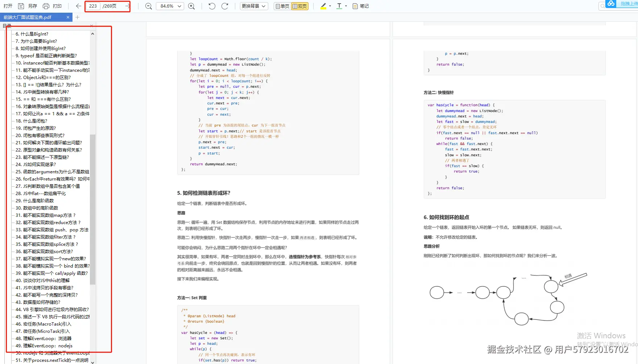This screenshot has height=364, width=638.
Task: Open outline item '7. 为什么需要BigInt?'
Action: click(x=36, y=41)
